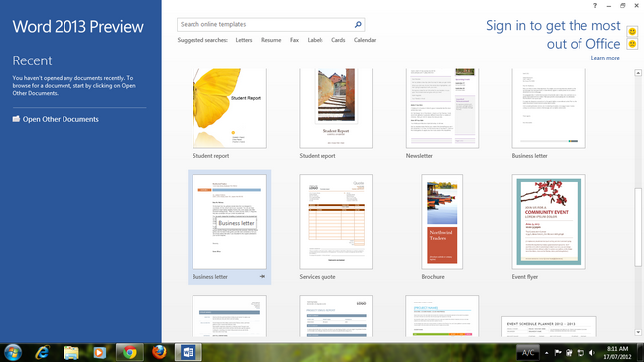This screenshot has width=644, height=362.
Task: Click the template list scrollbar thumb
Action: [x=638, y=227]
